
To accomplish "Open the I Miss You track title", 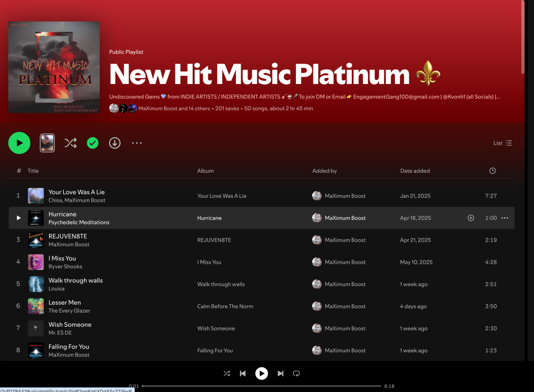I will tap(62, 258).
